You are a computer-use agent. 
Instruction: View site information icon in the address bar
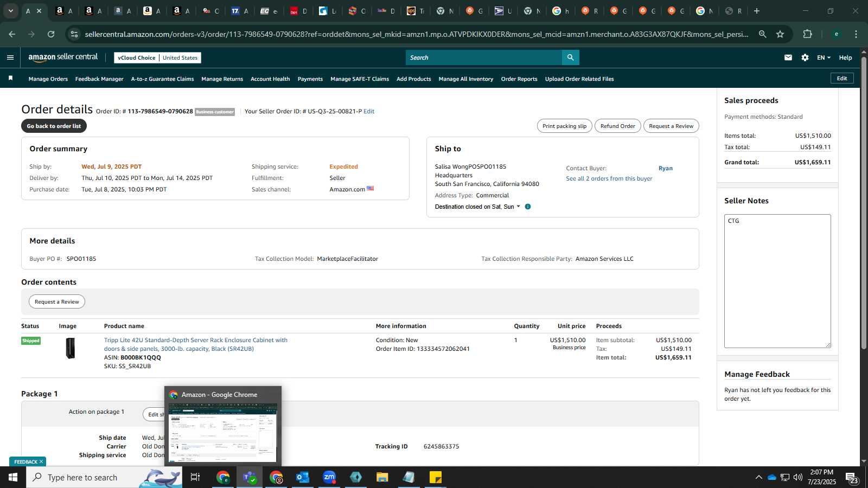75,34
